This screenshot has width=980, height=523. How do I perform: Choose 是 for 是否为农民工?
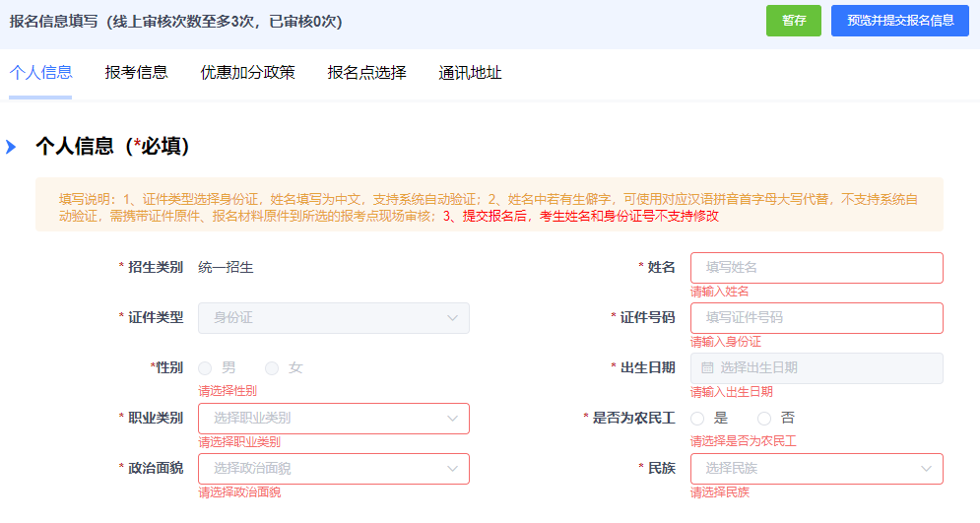point(697,419)
